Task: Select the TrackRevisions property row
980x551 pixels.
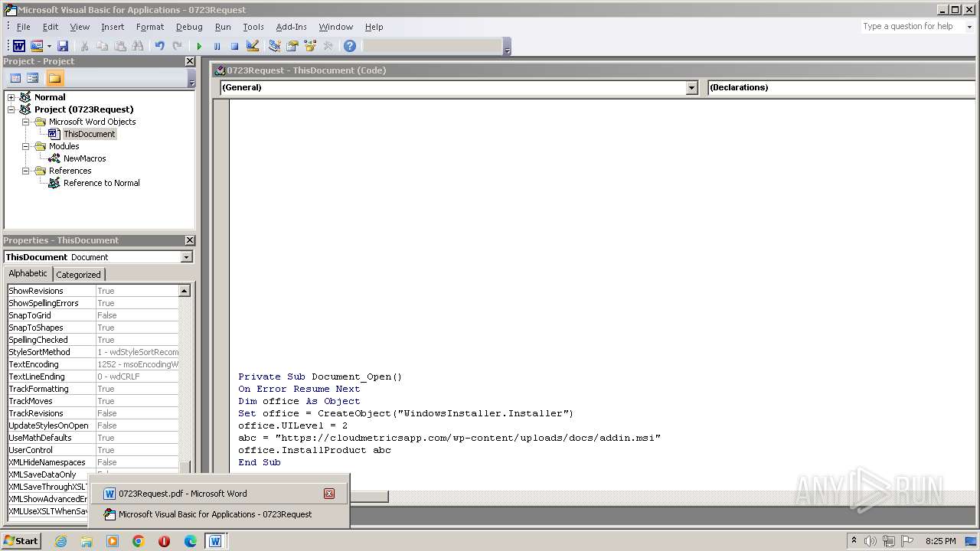Action: point(93,413)
